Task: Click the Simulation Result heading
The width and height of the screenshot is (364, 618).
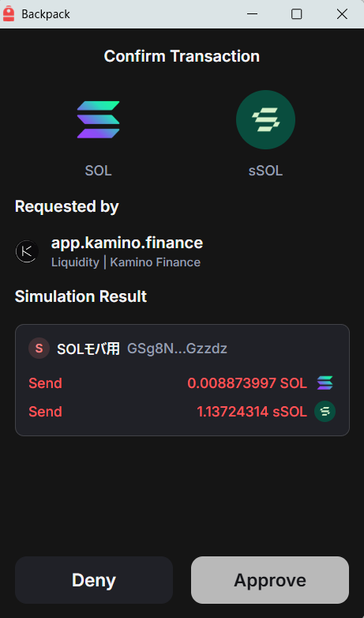Action: [x=81, y=296]
